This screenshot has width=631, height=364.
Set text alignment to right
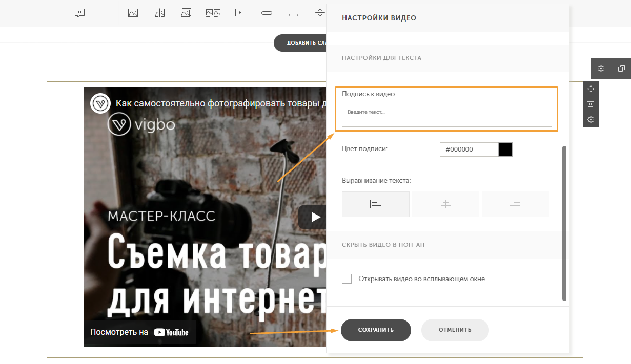[515, 204]
